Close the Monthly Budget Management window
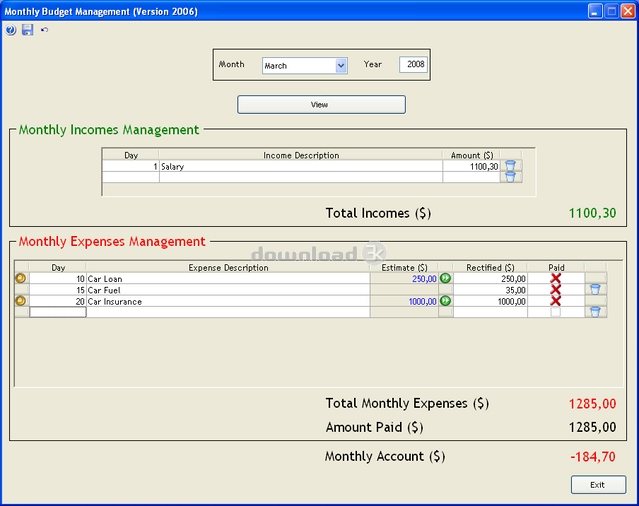639x506 pixels. [x=628, y=11]
